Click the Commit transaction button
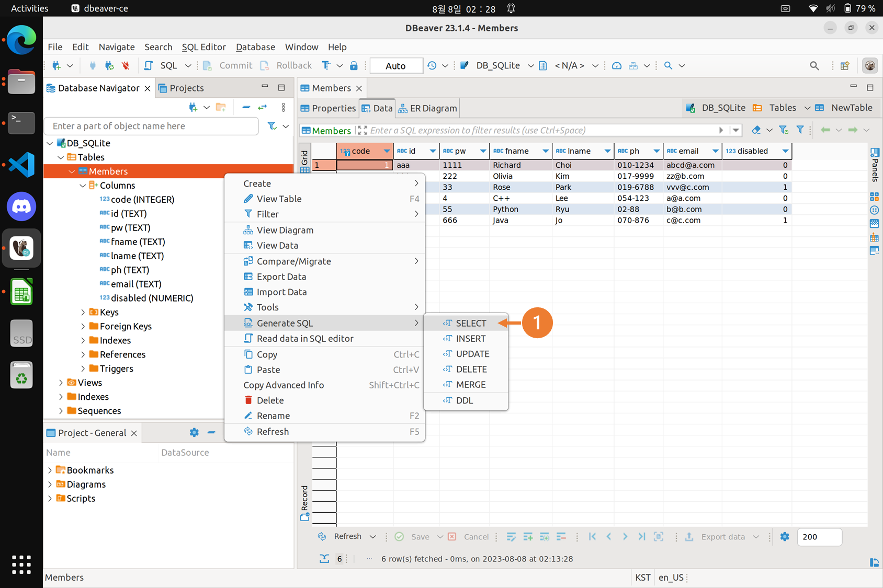 tap(229, 65)
